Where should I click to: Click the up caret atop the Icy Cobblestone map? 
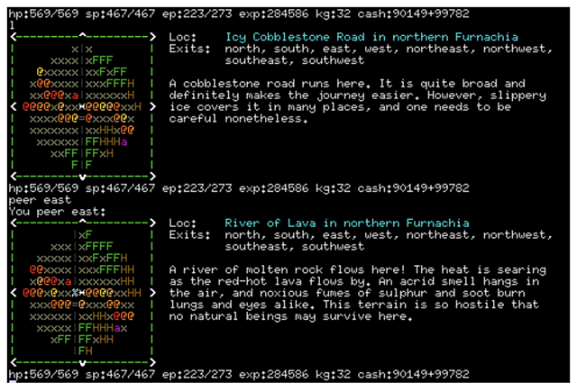pos(82,36)
